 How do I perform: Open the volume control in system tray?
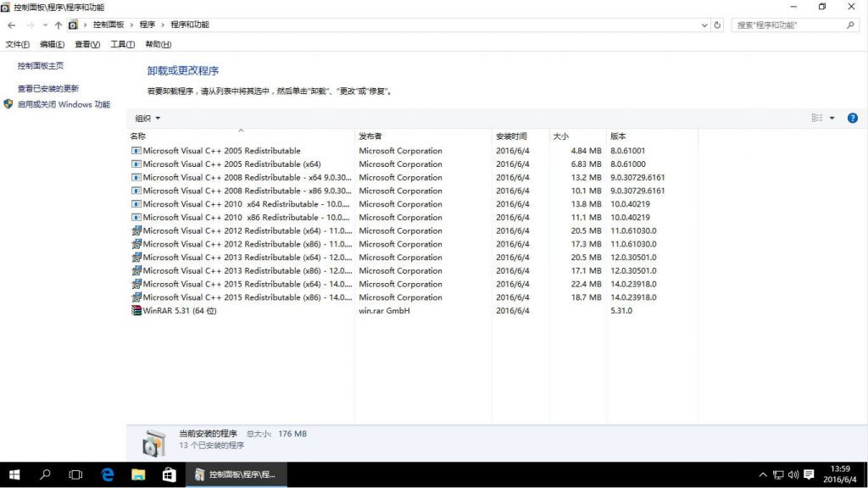(793, 474)
